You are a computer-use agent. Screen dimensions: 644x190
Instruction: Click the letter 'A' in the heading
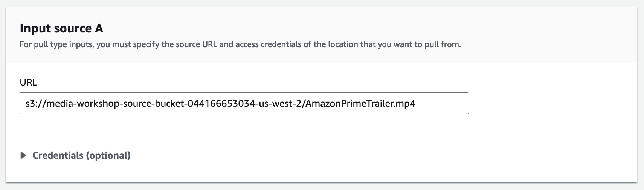pyautogui.click(x=99, y=28)
